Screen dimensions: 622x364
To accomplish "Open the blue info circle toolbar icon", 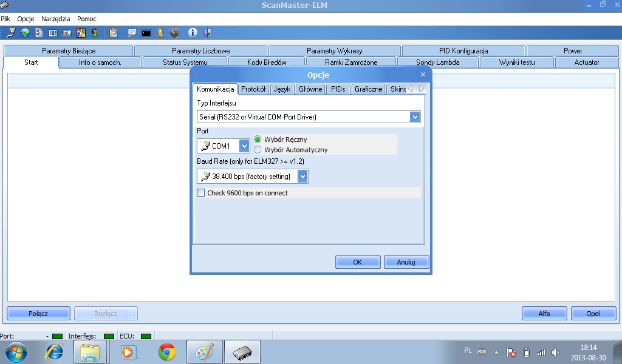I will tap(193, 33).
